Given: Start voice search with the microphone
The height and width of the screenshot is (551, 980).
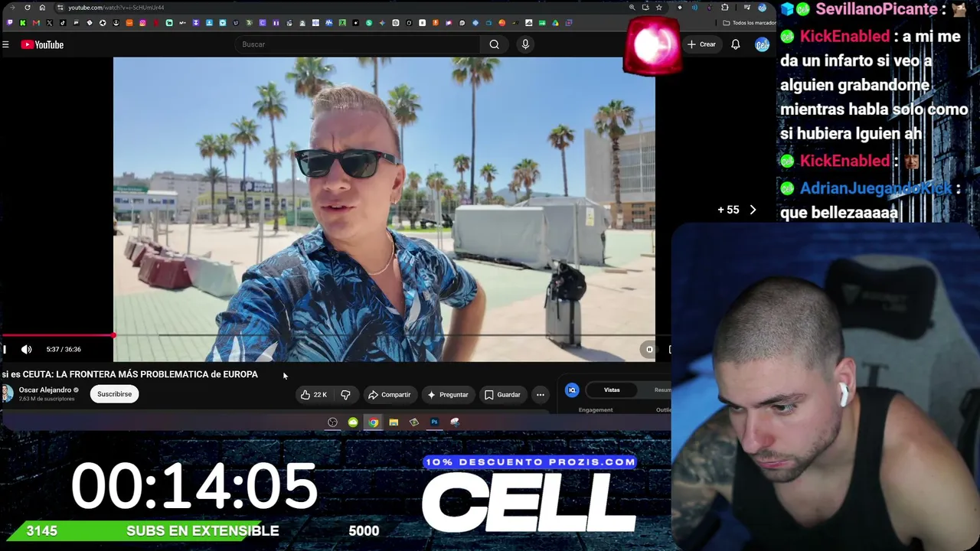Looking at the screenshot, I should [x=525, y=44].
